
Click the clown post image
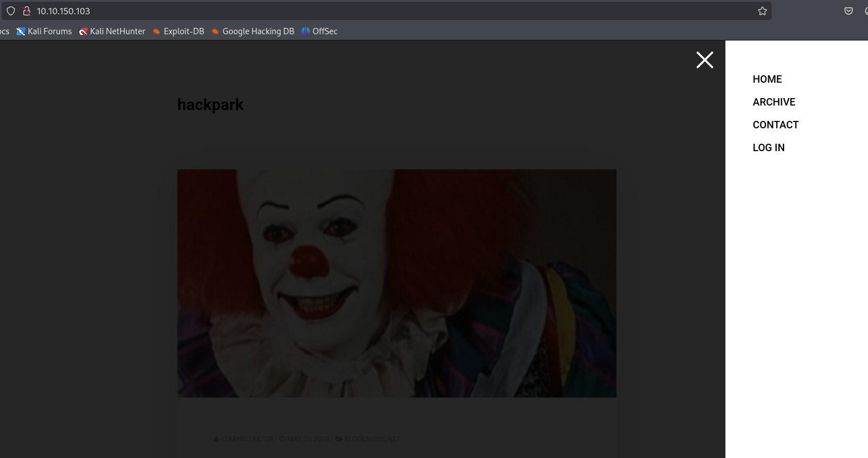pos(396,283)
